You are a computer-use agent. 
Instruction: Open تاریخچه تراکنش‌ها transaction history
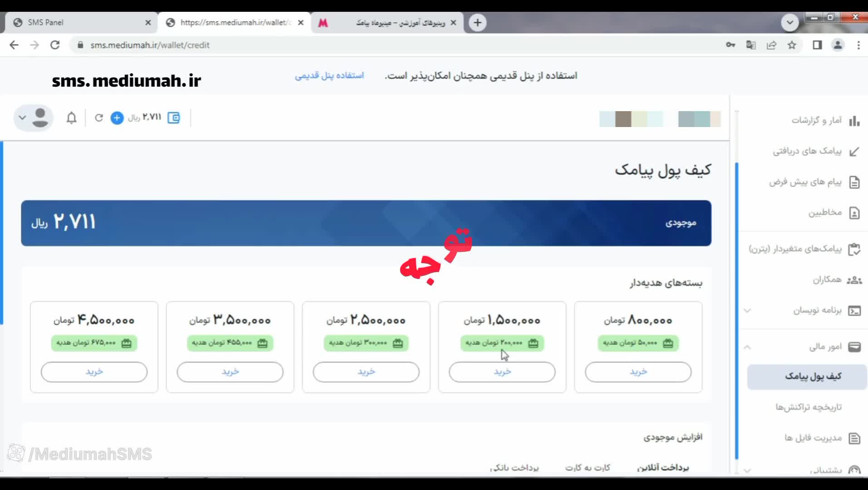[x=808, y=407]
